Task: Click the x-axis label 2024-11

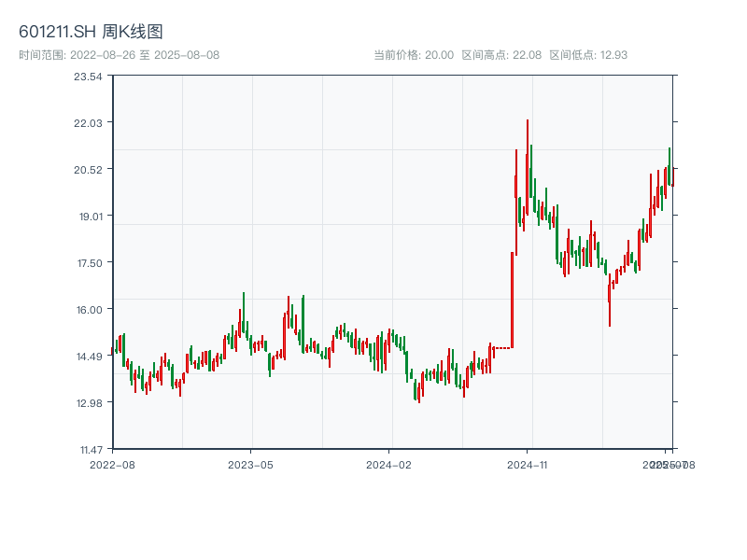Action: [527, 465]
